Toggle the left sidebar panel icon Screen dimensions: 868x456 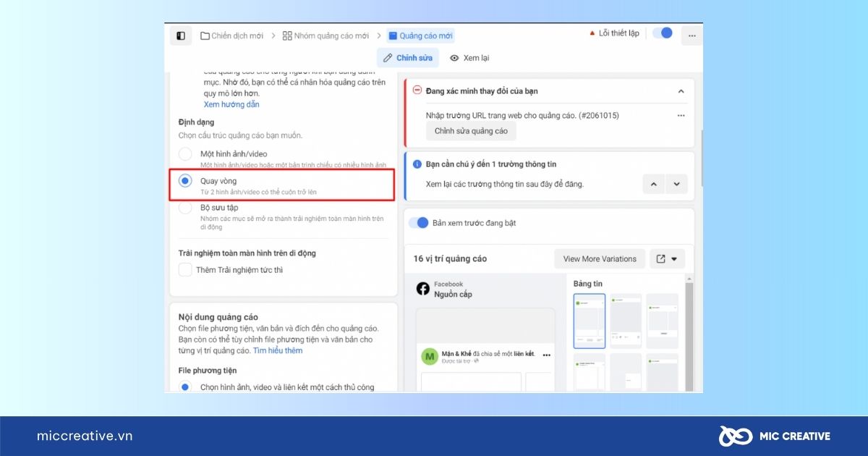point(181,35)
